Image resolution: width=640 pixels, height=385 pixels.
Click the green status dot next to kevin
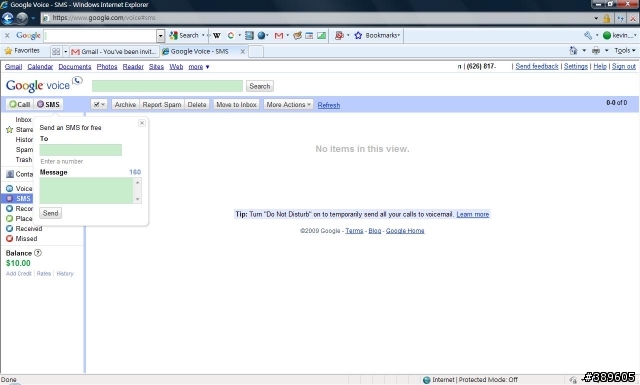(607, 36)
